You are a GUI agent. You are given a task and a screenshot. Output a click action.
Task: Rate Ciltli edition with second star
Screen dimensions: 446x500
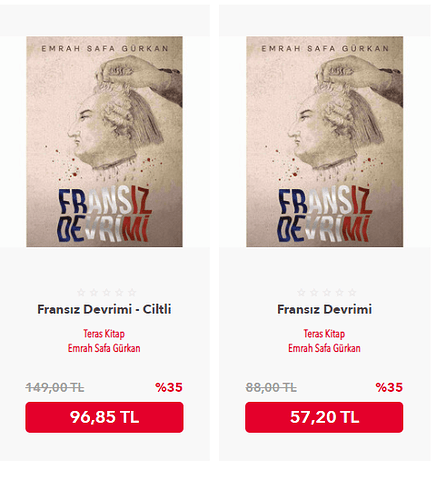tap(94, 293)
